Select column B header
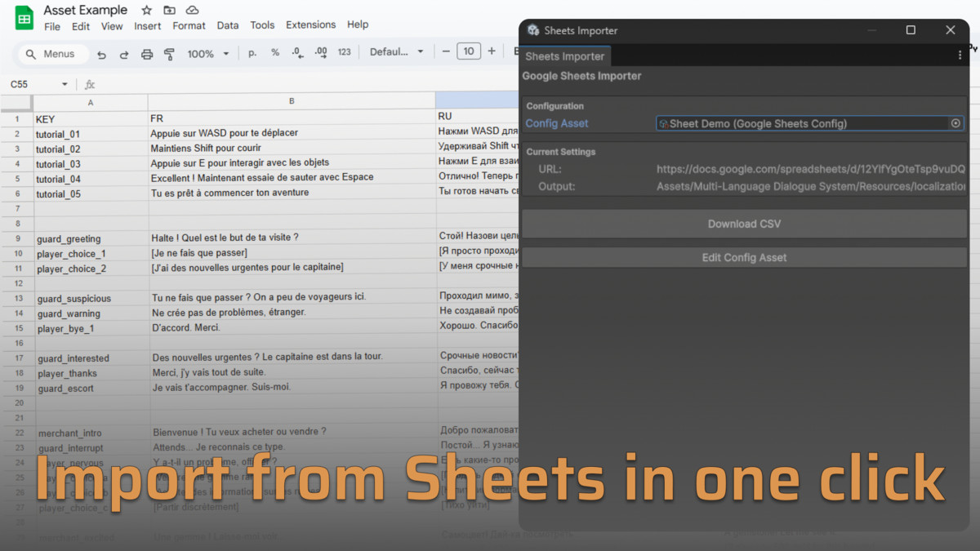This screenshot has width=980, height=551. click(x=292, y=102)
